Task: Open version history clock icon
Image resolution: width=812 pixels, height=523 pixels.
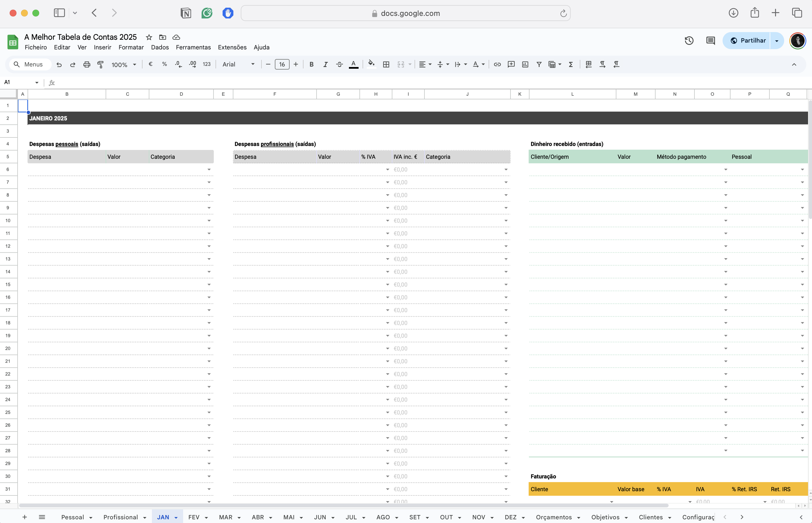Action: [x=689, y=41]
